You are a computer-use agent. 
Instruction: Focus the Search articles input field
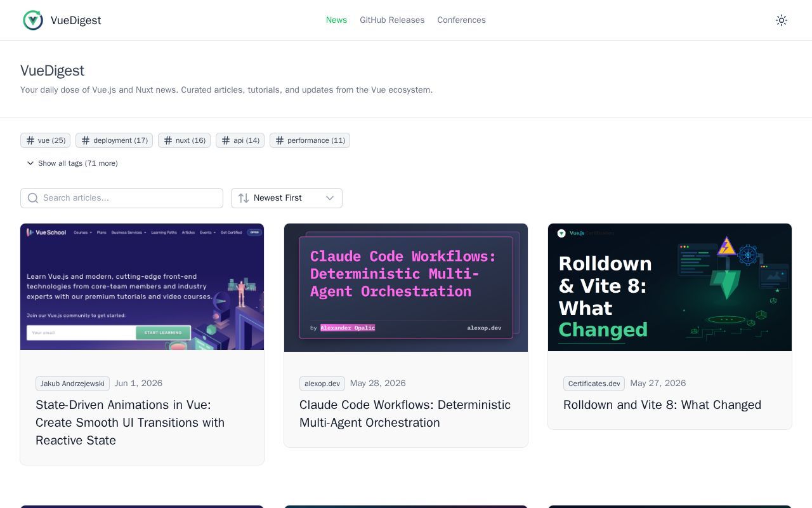point(122,198)
